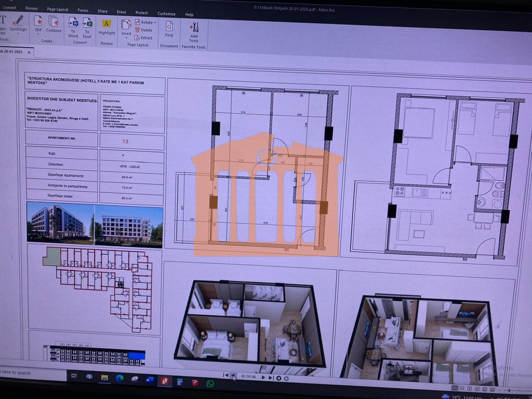Open Find in document

(169, 28)
